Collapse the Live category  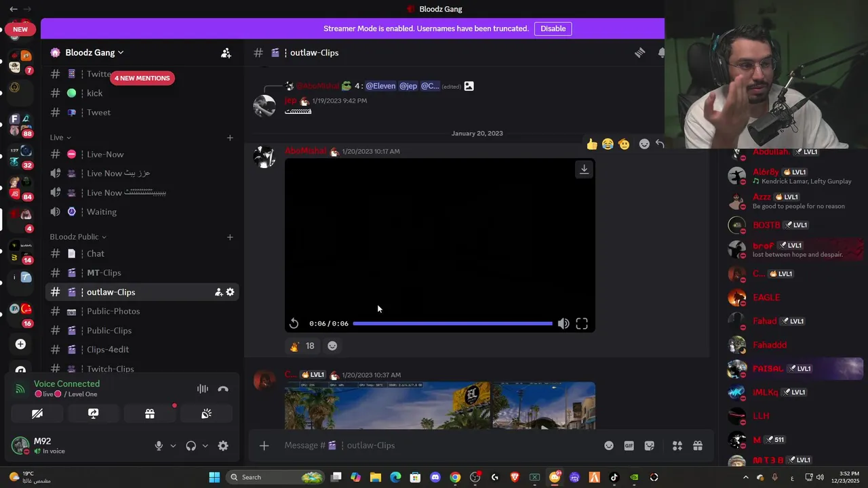[60, 138]
